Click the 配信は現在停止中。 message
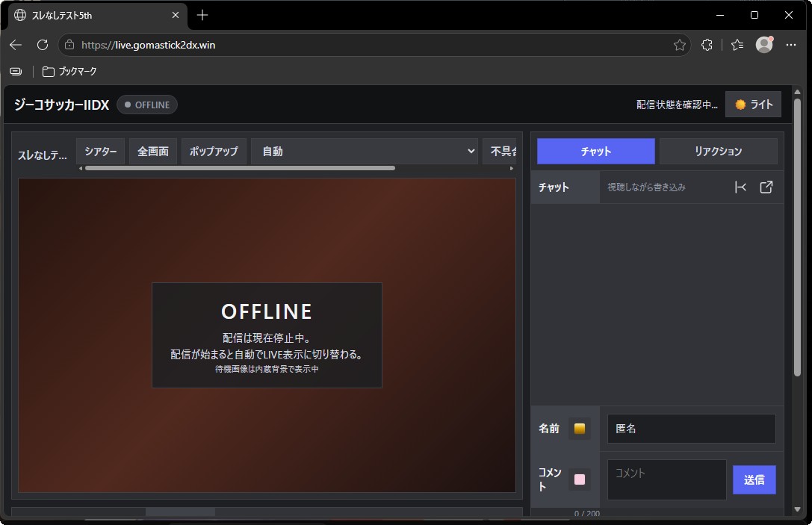This screenshot has width=812, height=525. click(267, 338)
